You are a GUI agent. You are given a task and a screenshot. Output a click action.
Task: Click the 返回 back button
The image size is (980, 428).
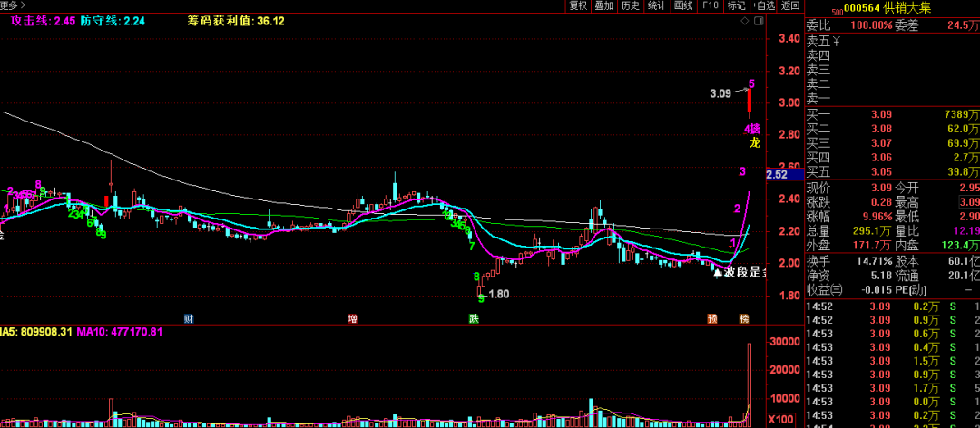click(x=791, y=5)
